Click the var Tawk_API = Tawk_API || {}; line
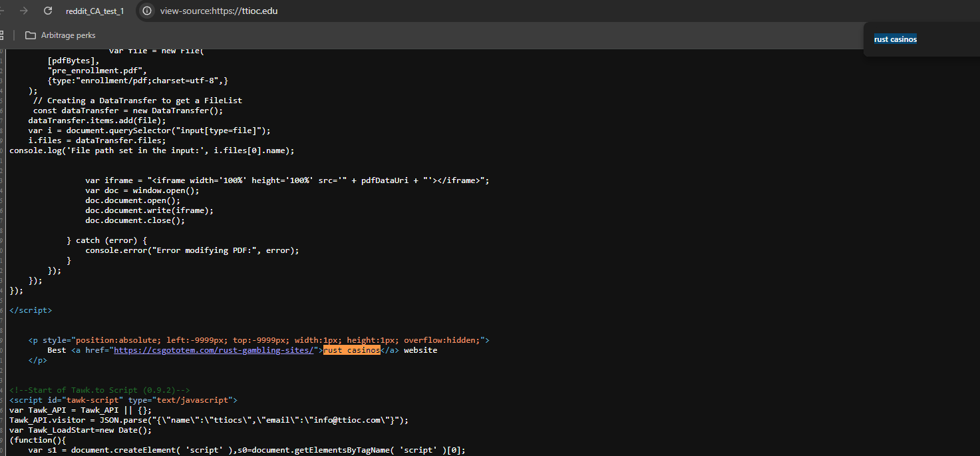This screenshot has height=456, width=980. tap(81, 410)
